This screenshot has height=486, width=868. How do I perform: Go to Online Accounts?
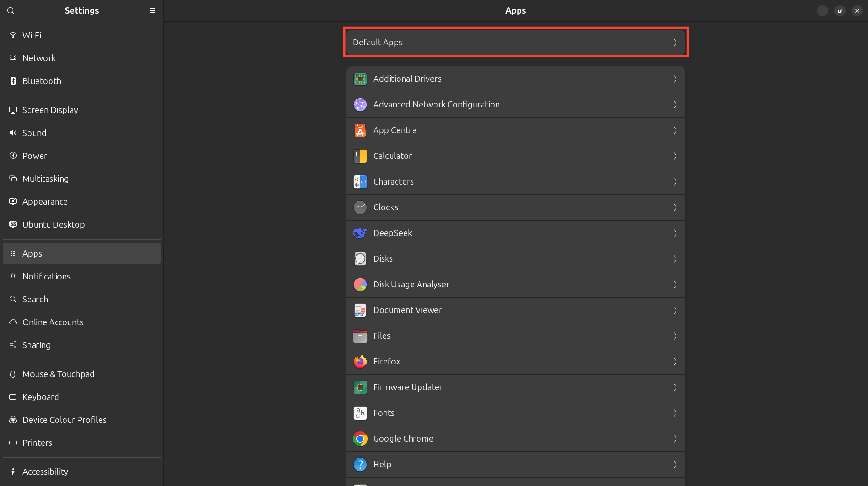(82, 322)
